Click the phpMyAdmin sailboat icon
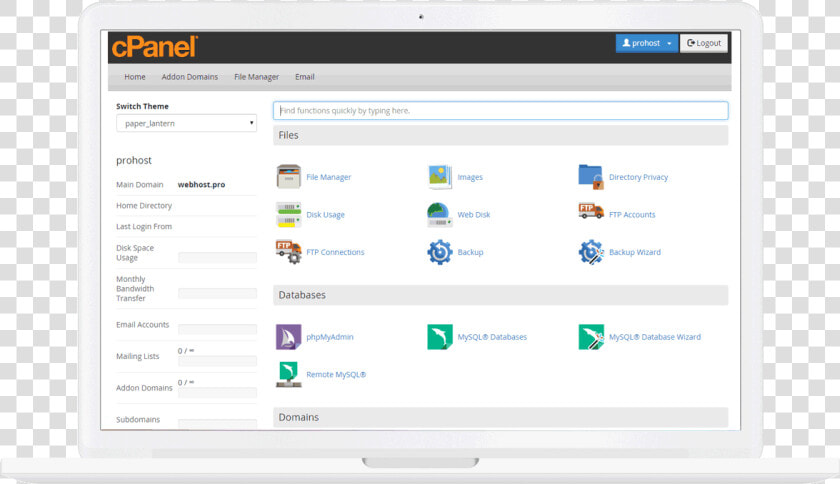 tap(289, 337)
